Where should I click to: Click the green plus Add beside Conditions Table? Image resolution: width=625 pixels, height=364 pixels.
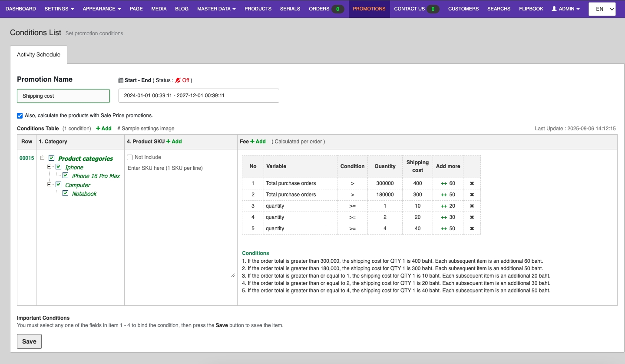tap(104, 129)
